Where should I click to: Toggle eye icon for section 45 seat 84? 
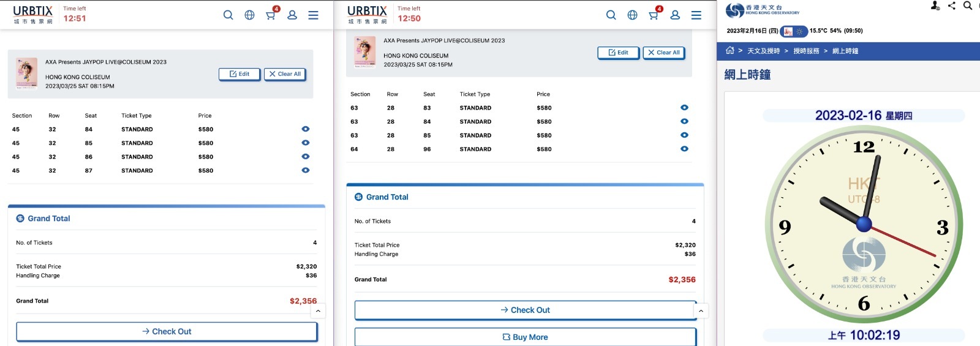point(306,129)
